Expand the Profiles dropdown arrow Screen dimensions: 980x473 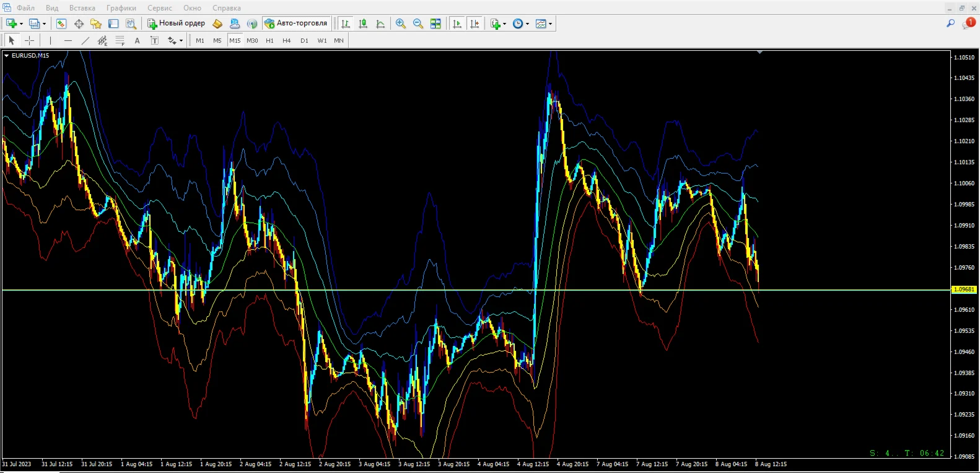[x=44, y=24]
